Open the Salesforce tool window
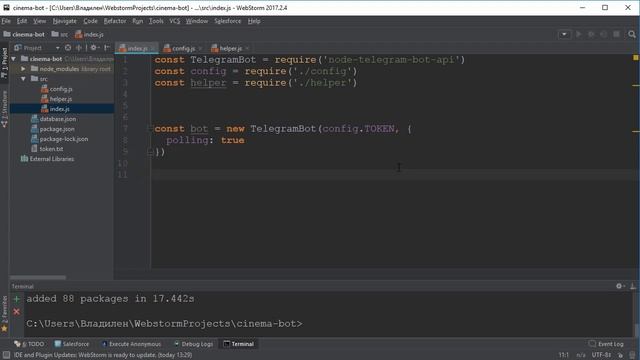 [72, 344]
